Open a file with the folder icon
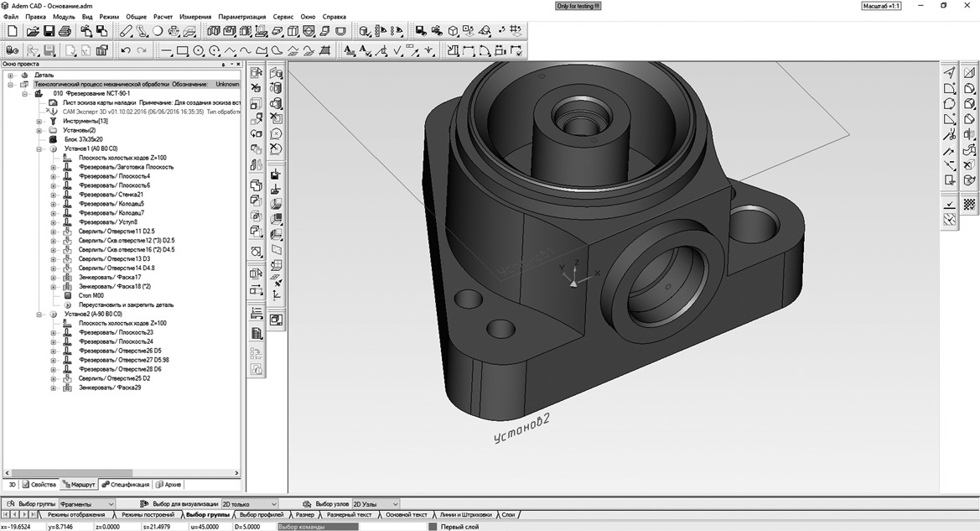The image size is (980, 531). click(x=33, y=31)
